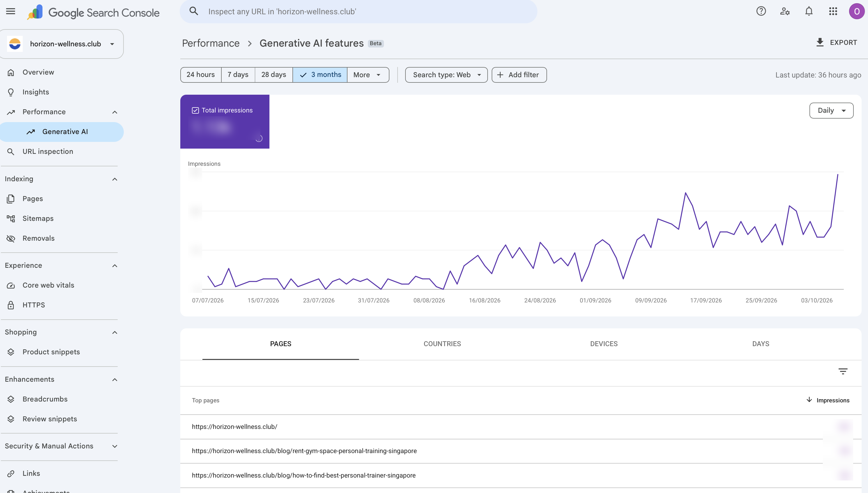Viewport: 868px width, 493px height.
Task: Switch to the COUNTRIES tab
Action: pos(442,344)
